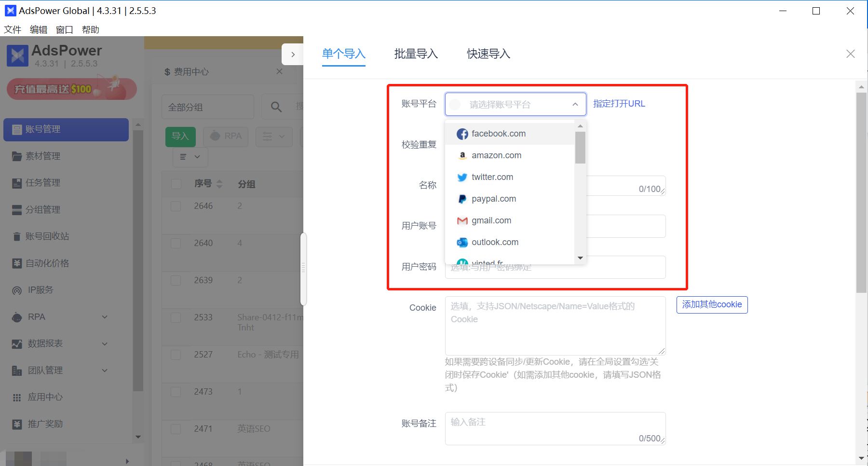Click the 分组 column header
Screen dimensions: 868x466
pos(247,184)
